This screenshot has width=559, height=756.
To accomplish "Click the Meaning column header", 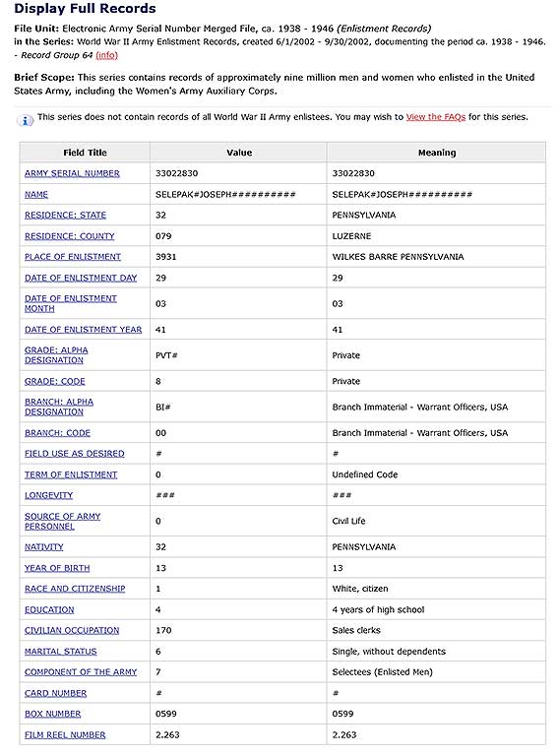I will coord(437,153).
